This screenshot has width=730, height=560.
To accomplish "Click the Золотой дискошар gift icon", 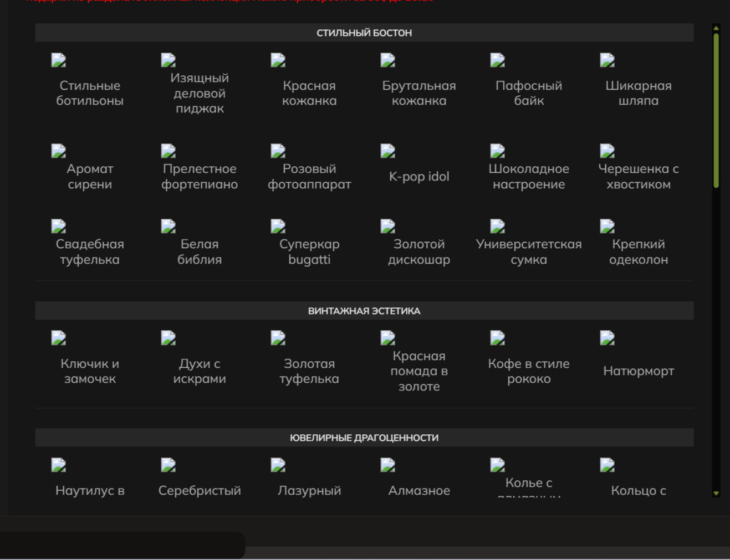I will click(388, 227).
